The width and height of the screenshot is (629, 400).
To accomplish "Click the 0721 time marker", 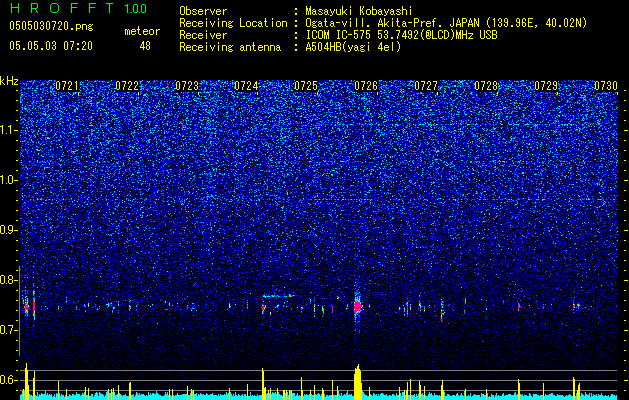I will pos(67,86).
